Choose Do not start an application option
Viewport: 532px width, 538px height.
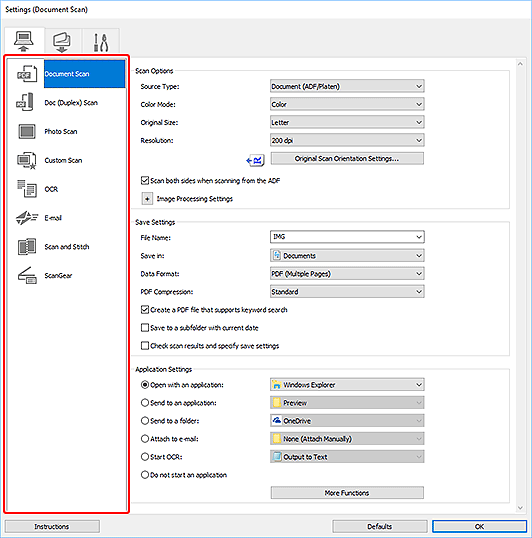click(145, 475)
